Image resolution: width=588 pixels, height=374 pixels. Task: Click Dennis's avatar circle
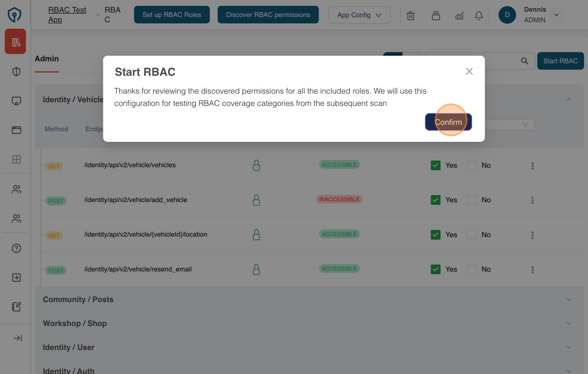[x=507, y=15]
